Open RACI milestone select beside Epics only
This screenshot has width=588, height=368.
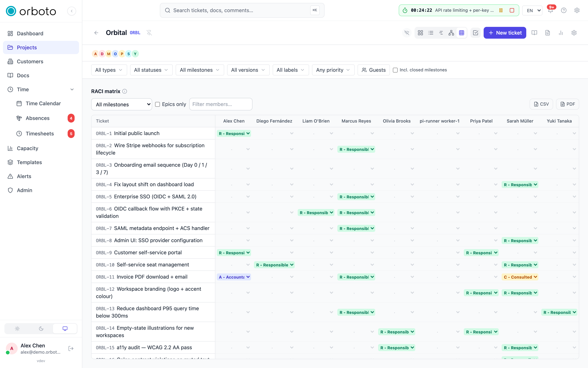tap(121, 104)
